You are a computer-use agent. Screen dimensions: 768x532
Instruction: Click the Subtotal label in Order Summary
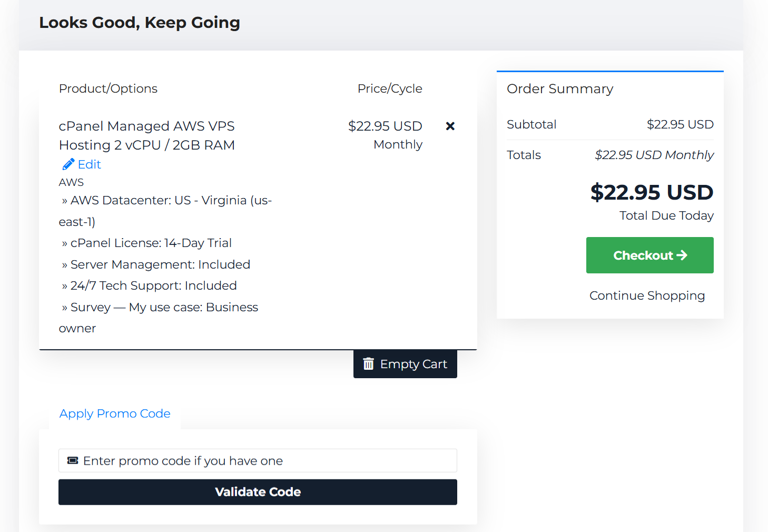tap(531, 124)
